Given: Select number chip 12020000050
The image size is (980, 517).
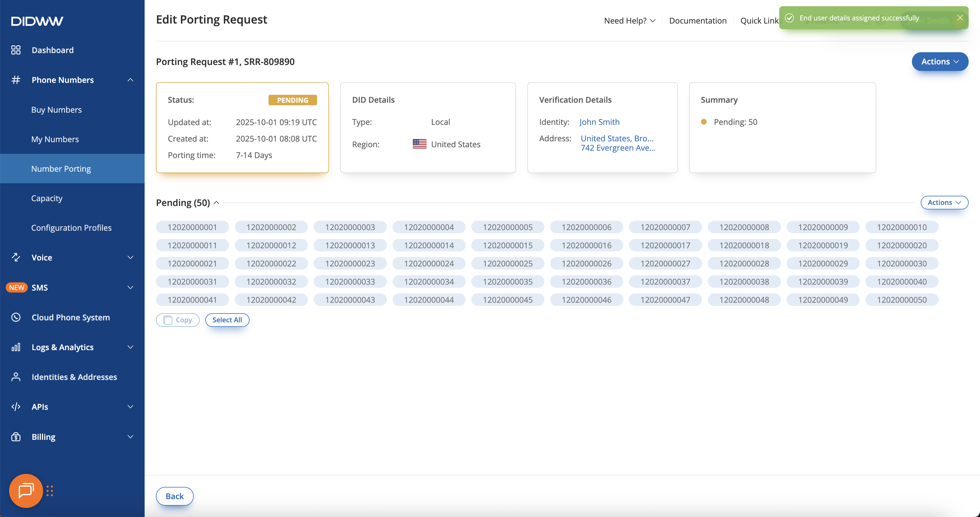Looking at the screenshot, I should pos(902,300).
